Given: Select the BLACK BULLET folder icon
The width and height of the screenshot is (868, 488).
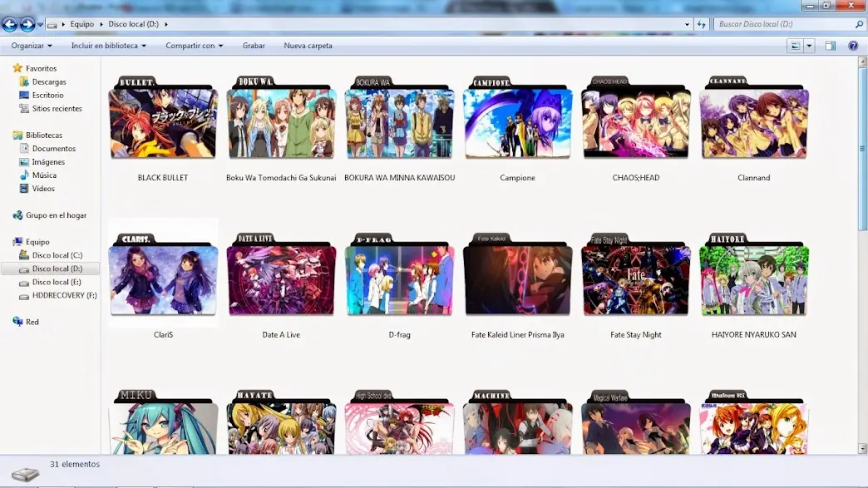Looking at the screenshot, I should tap(163, 117).
